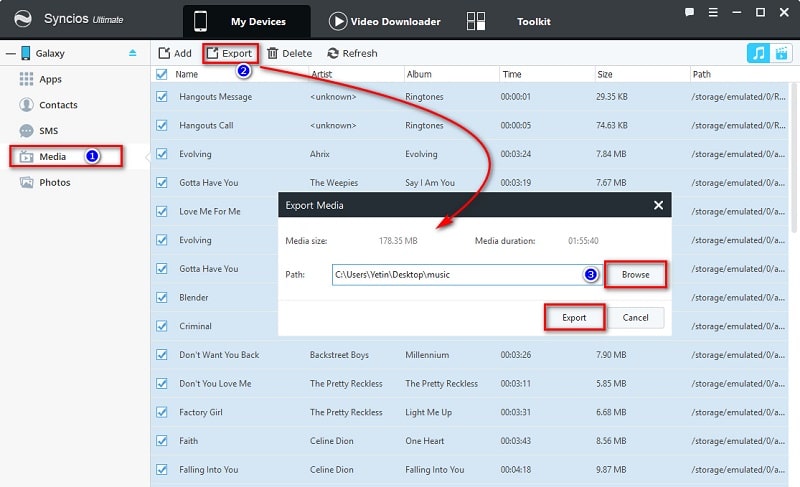Uncheck Hangouts Message checkbox

(162, 96)
